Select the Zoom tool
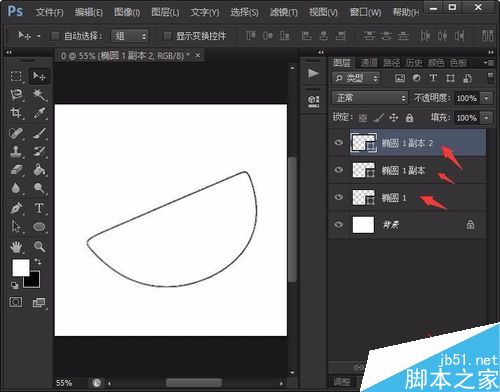 39,247
